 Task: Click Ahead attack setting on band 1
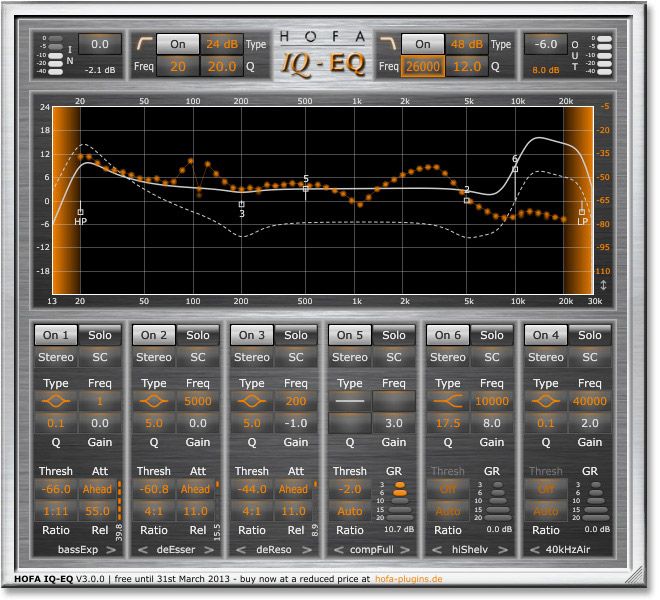point(97,489)
